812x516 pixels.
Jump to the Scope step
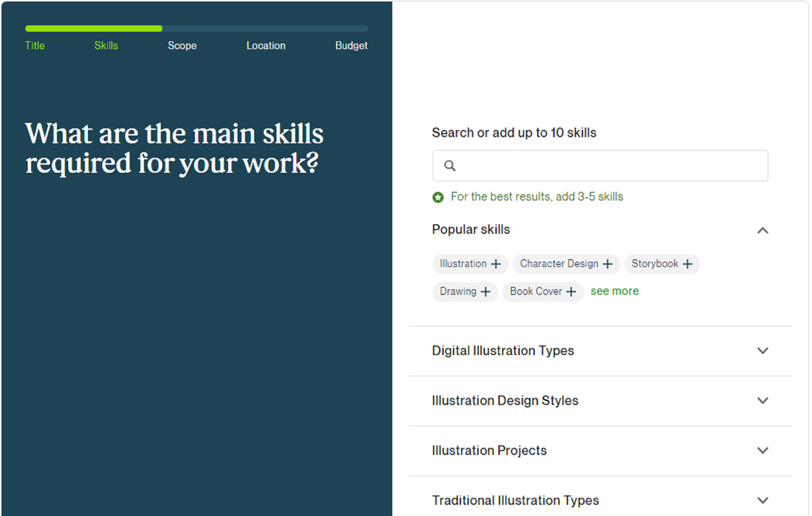[182, 45]
